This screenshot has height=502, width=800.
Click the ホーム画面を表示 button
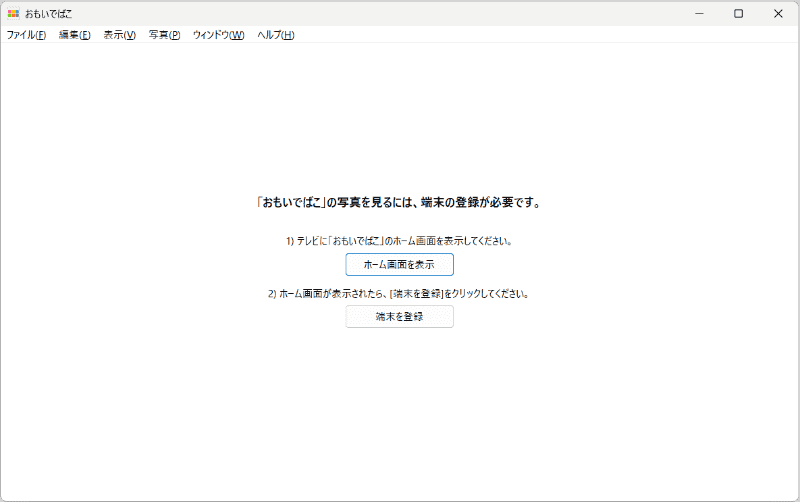[x=399, y=264]
